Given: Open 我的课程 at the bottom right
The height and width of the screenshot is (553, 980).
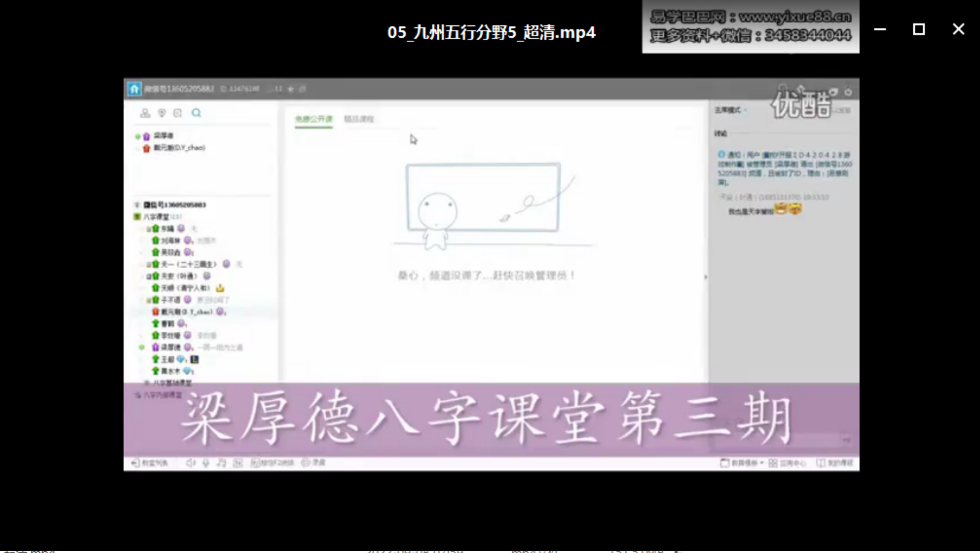Looking at the screenshot, I should [x=835, y=462].
